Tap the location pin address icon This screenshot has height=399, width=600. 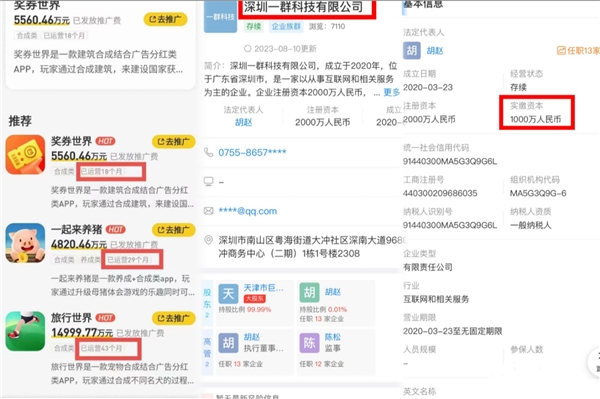[x=209, y=240]
